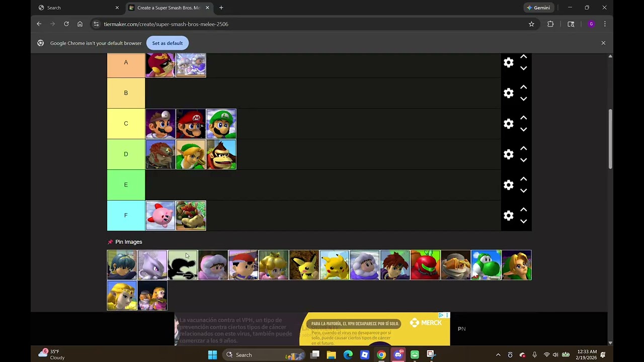This screenshot has height=362, width=644.
Task: Move tier D row up
Action: [523, 148]
